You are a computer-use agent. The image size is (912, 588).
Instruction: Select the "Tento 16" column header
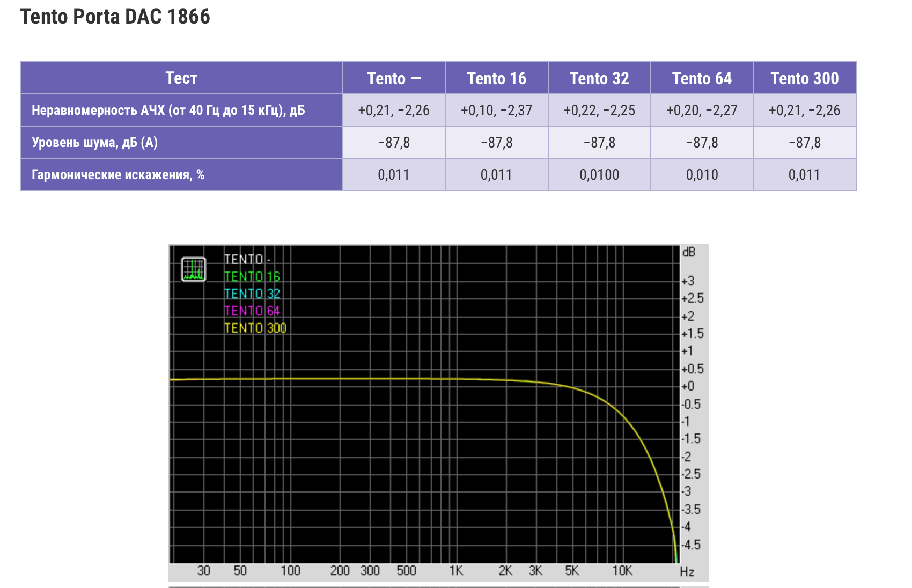497,78
